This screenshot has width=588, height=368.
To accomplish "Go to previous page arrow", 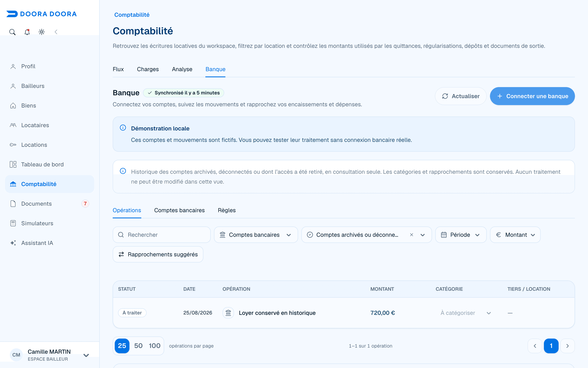I will 535,346.
